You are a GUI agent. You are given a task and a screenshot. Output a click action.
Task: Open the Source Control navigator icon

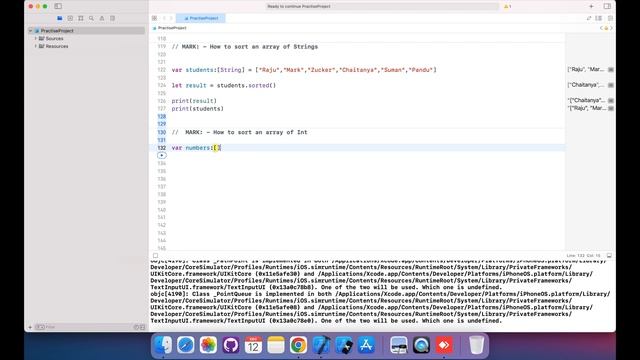click(70, 18)
